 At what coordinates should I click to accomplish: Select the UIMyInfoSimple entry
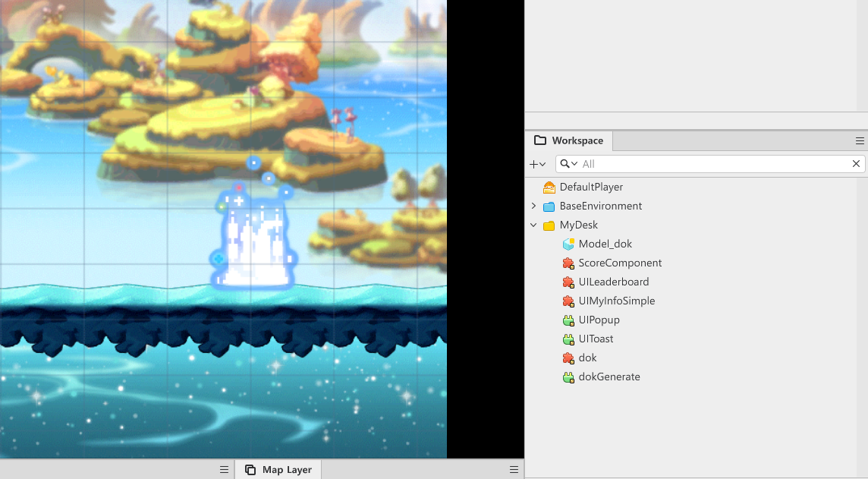617,301
